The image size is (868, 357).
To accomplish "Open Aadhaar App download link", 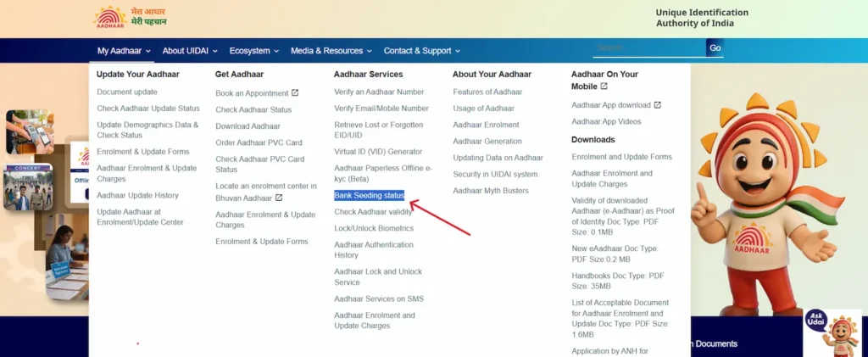I will [611, 105].
